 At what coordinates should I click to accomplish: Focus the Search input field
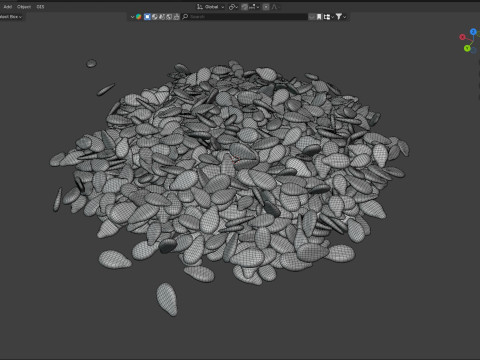point(244,17)
